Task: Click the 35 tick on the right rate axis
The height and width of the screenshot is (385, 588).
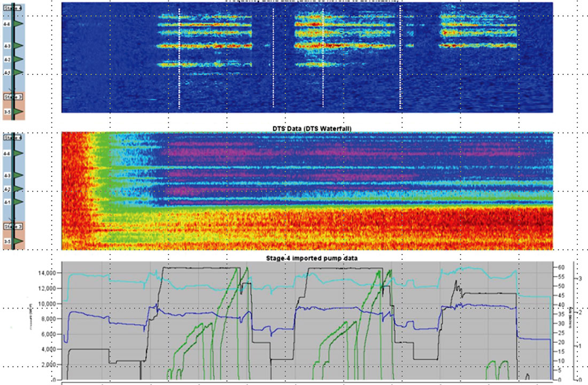Action: click(x=561, y=314)
